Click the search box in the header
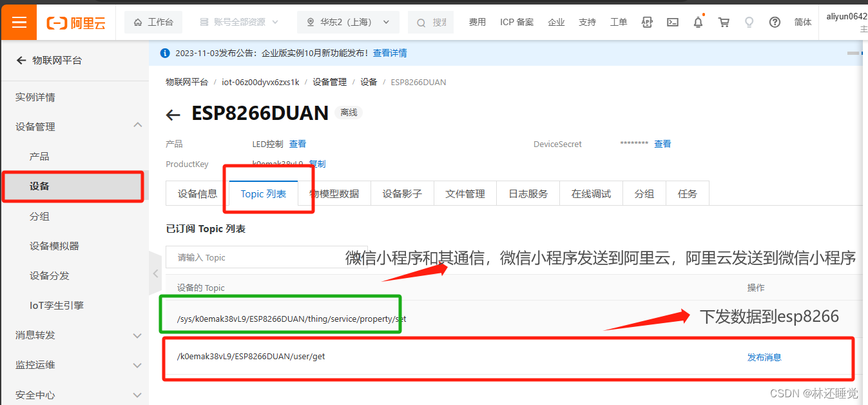This screenshot has height=405, width=868. point(431,22)
